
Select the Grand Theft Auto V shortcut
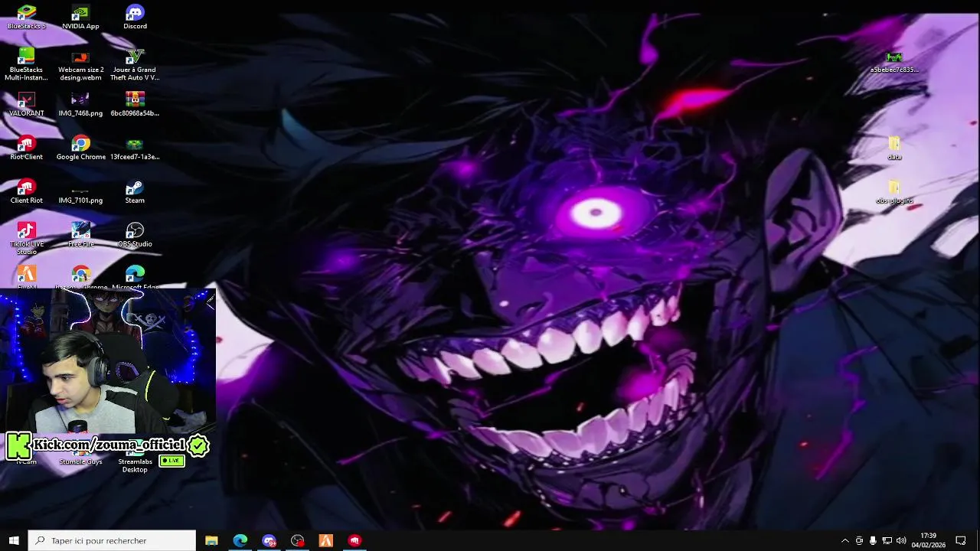[x=135, y=64]
